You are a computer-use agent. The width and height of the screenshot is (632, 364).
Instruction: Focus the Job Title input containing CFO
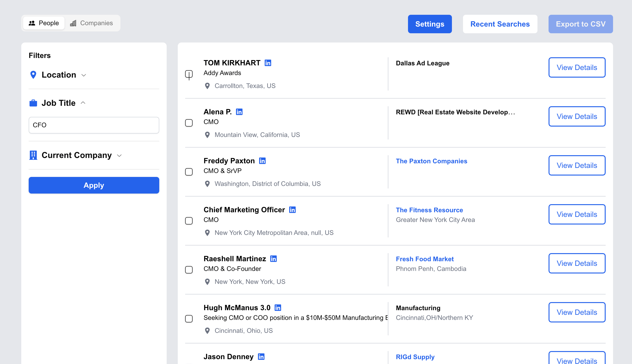(x=94, y=125)
